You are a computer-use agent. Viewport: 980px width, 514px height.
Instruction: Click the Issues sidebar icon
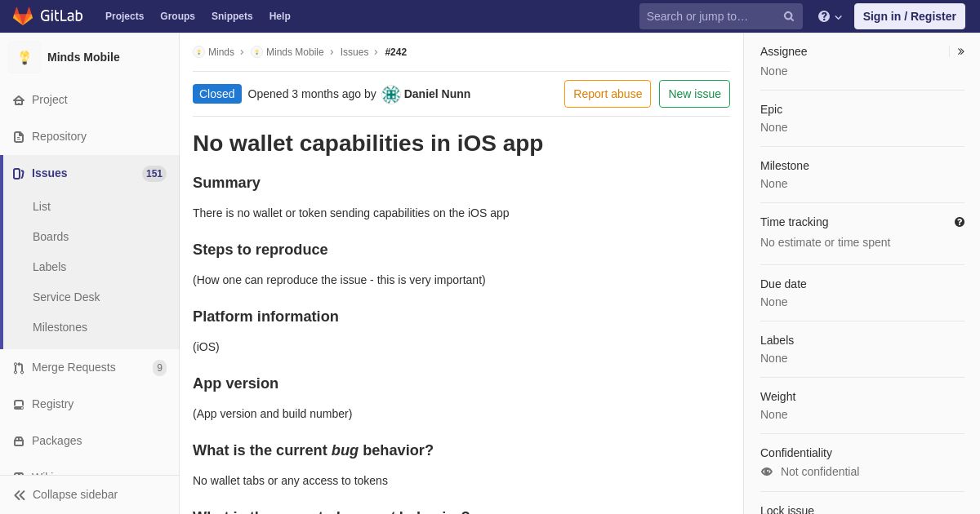coord(19,174)
